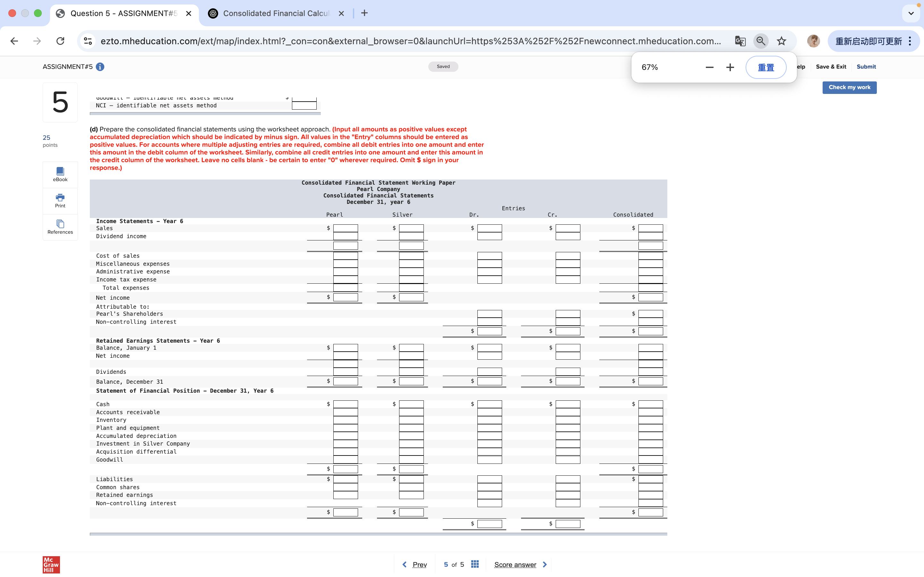Open the eBook resource
Screen dimensions: 924x577
[60, 174]
